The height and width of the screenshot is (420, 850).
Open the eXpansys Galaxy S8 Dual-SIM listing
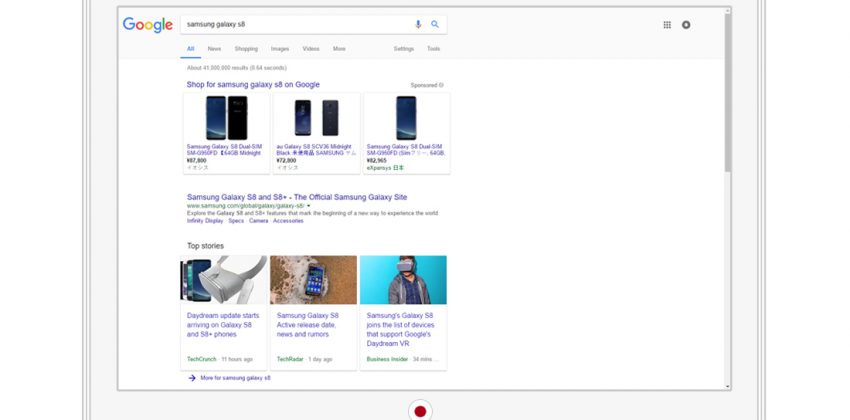click(x=406, y=150)
